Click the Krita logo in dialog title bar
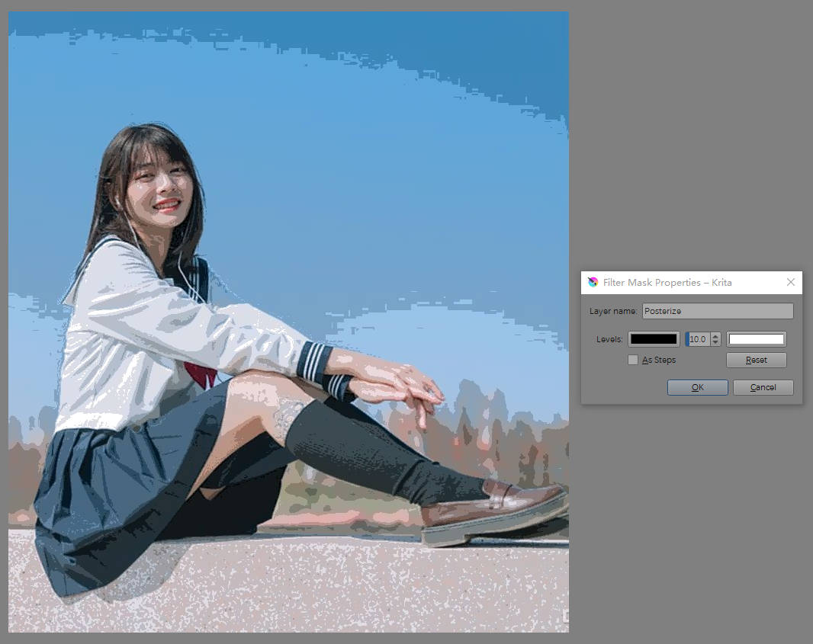The image size is (813, 644). 593,282
